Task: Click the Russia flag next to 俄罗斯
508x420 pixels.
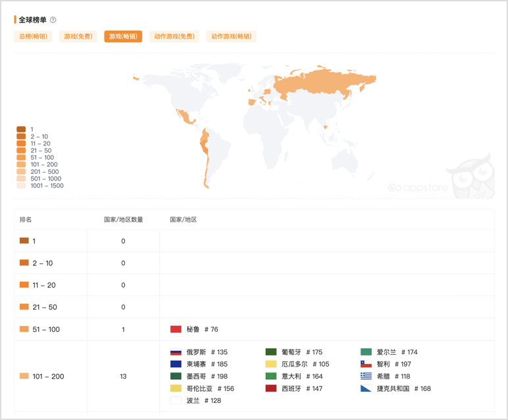Action: 176,352
